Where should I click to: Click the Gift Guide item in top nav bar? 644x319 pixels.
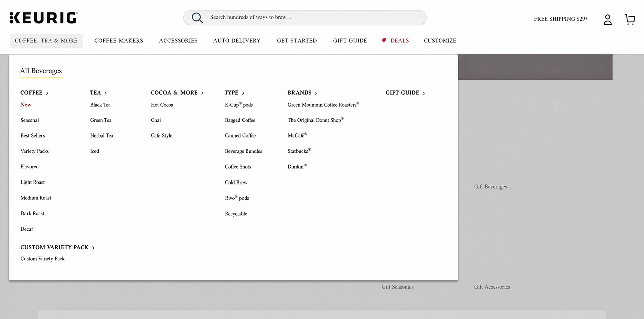click(x=350, y=40)
